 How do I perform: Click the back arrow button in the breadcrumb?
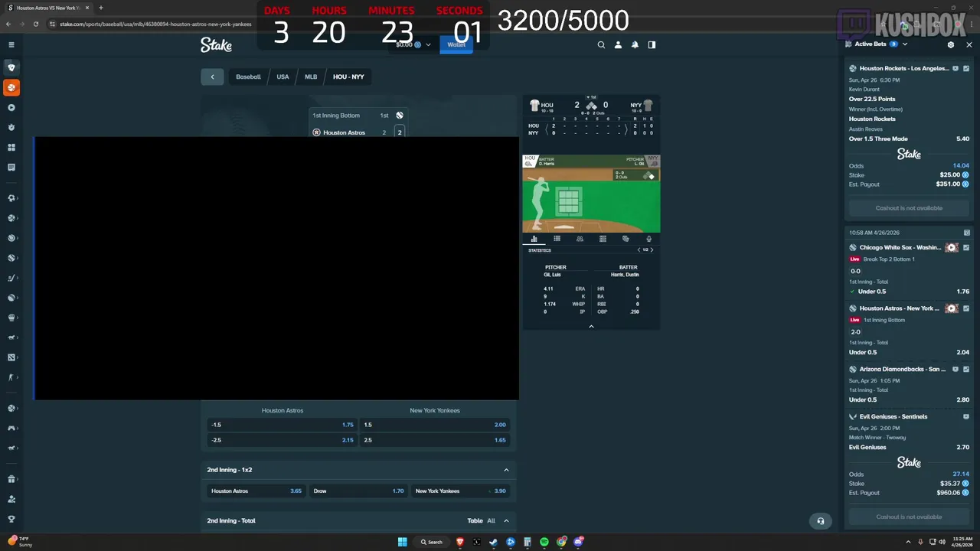(x=212, y=77)
